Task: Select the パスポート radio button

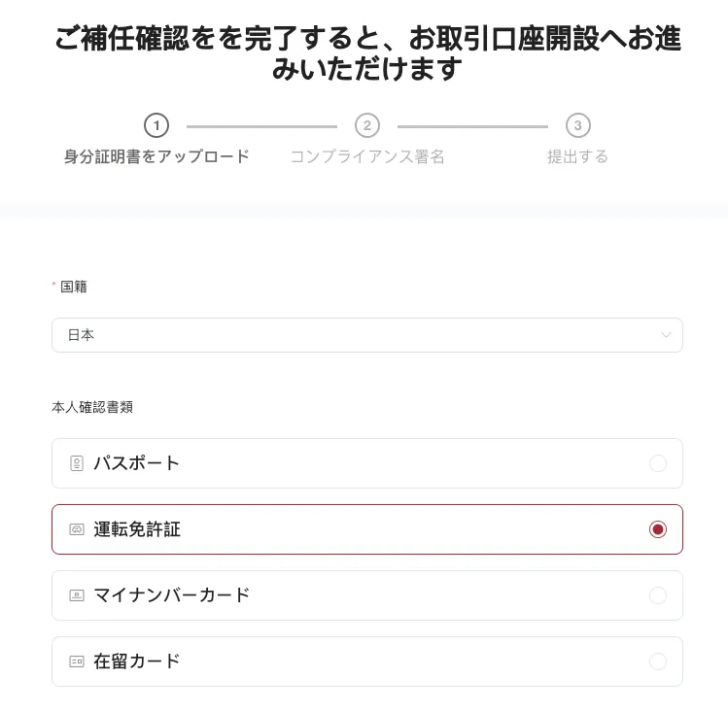Action: [658, 463]
